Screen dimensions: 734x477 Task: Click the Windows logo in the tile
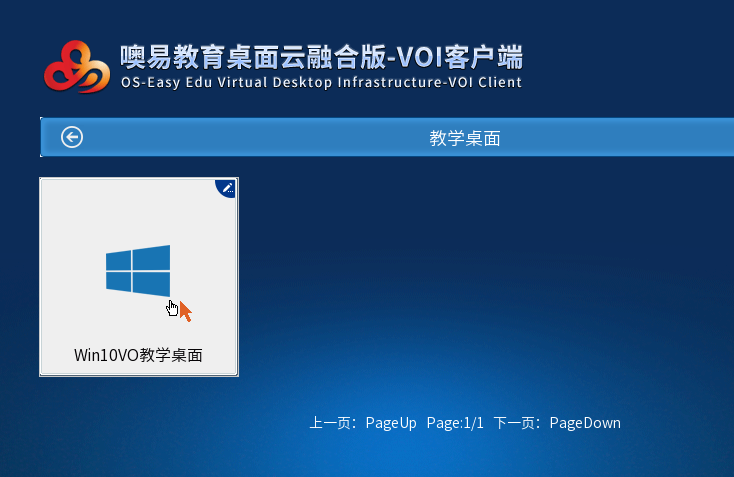[138, 270]
